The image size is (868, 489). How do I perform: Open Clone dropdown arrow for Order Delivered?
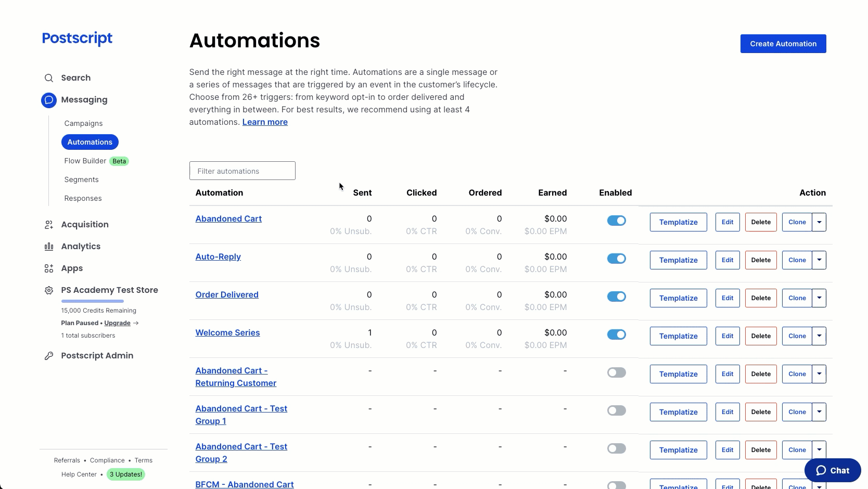(819, 298)
